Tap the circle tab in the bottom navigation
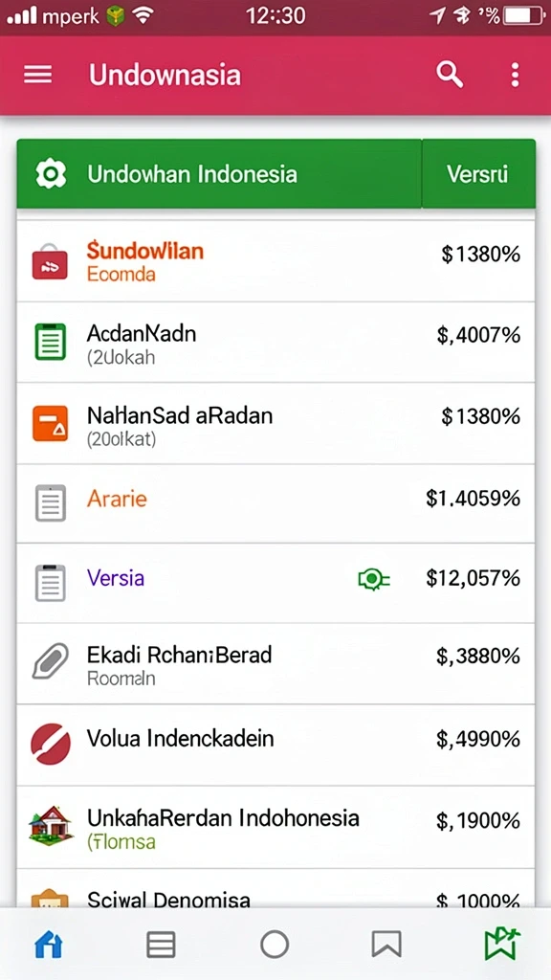Image resolution: width=551 pixels, height=980 pixels. point(275,945)
